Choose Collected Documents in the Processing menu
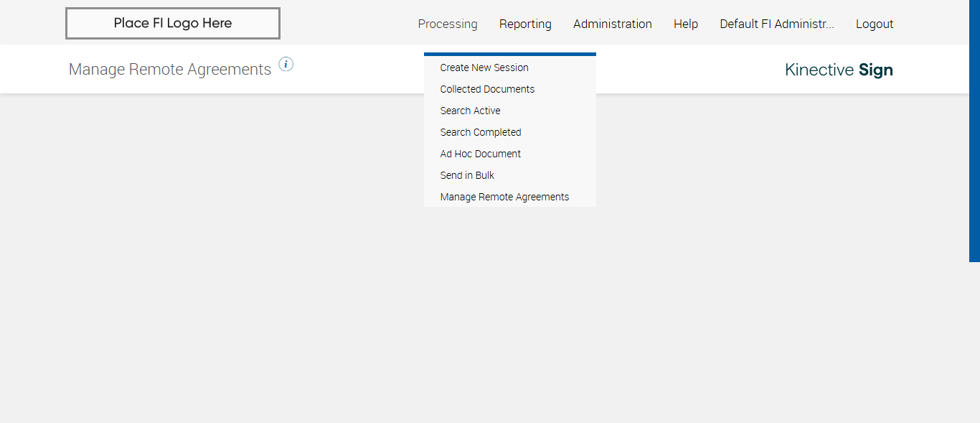Image resolution: width=980 pixels, height=423 pixels. [x=487, y=89]
